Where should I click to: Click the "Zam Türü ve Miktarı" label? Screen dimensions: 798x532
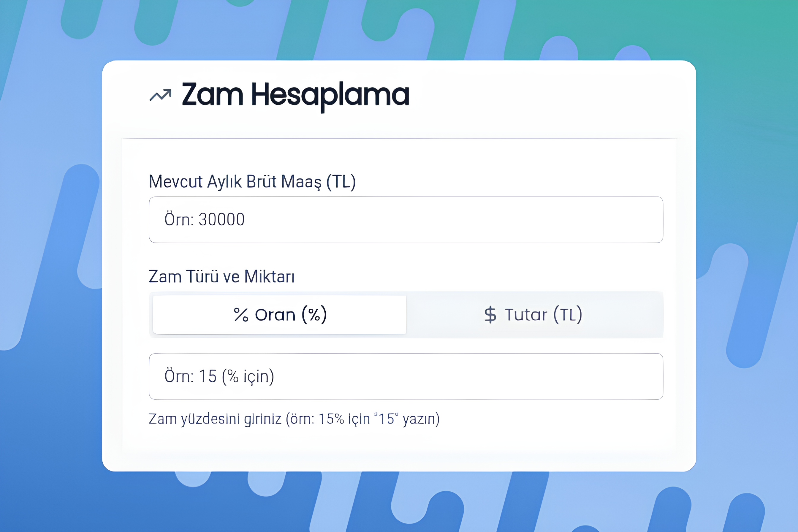[221, 276]
